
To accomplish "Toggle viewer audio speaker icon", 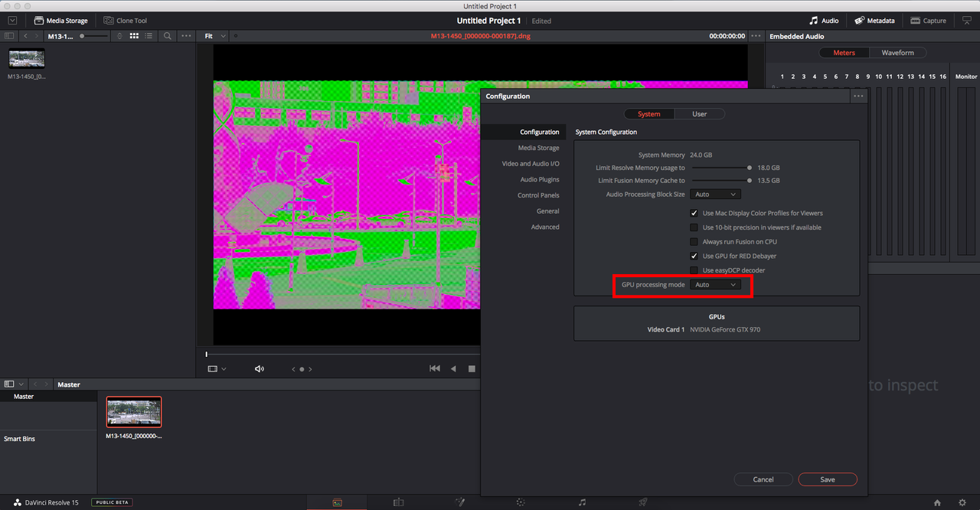I will [x=260, y=369].
